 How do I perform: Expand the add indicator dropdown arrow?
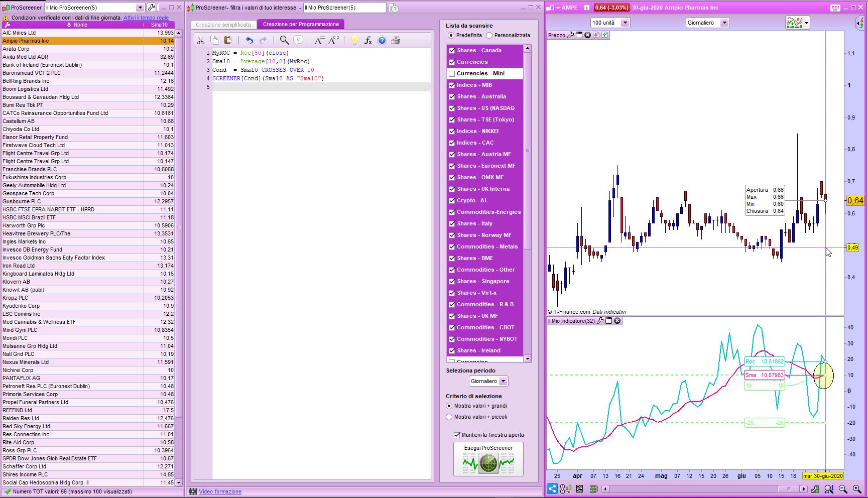[x=806, y=23]
